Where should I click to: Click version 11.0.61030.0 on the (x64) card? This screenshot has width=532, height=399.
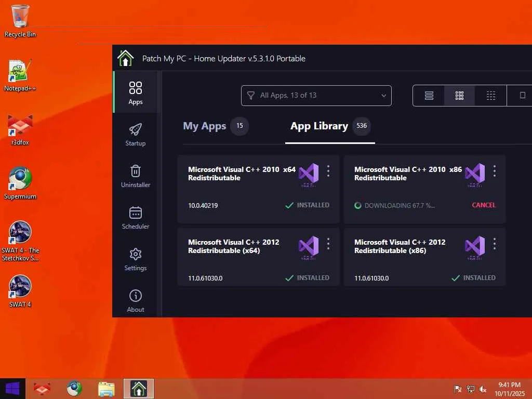click(x=205, y=278)
